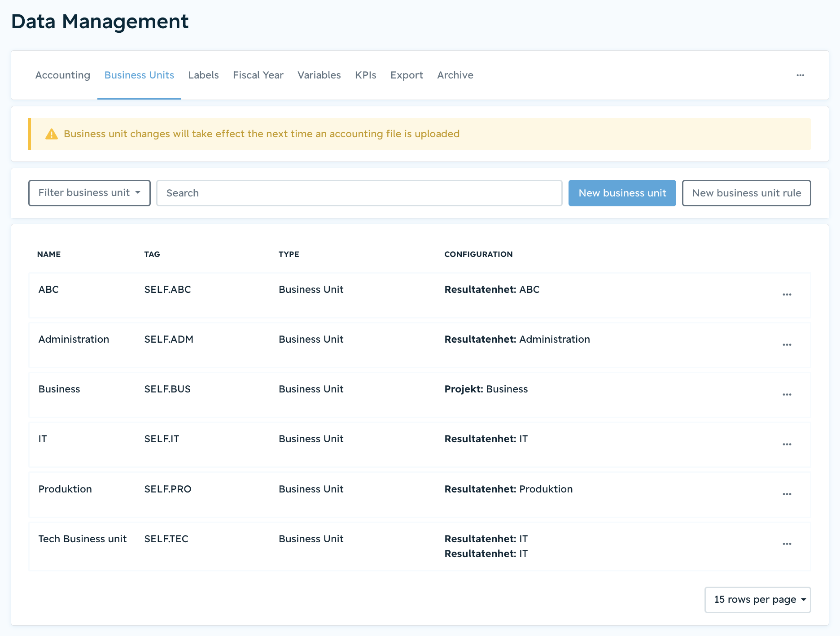Click the SELF.IT tag

(162, 439)
